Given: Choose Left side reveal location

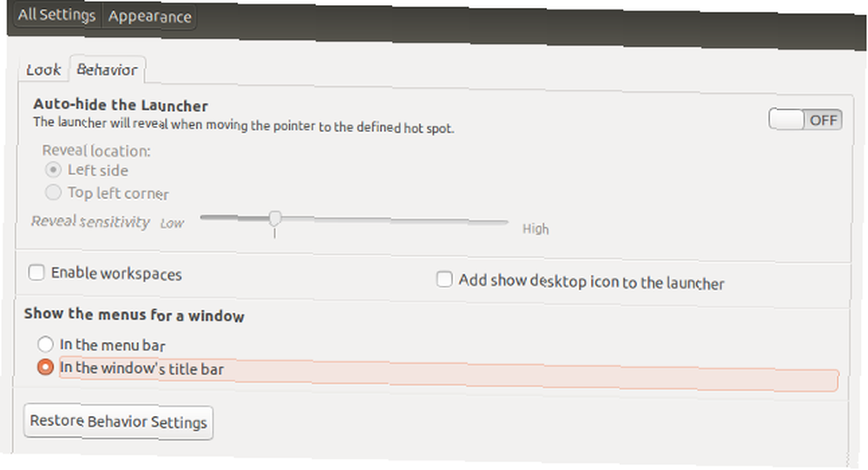Looking at the screenshot, I should (x=53, y=170).
